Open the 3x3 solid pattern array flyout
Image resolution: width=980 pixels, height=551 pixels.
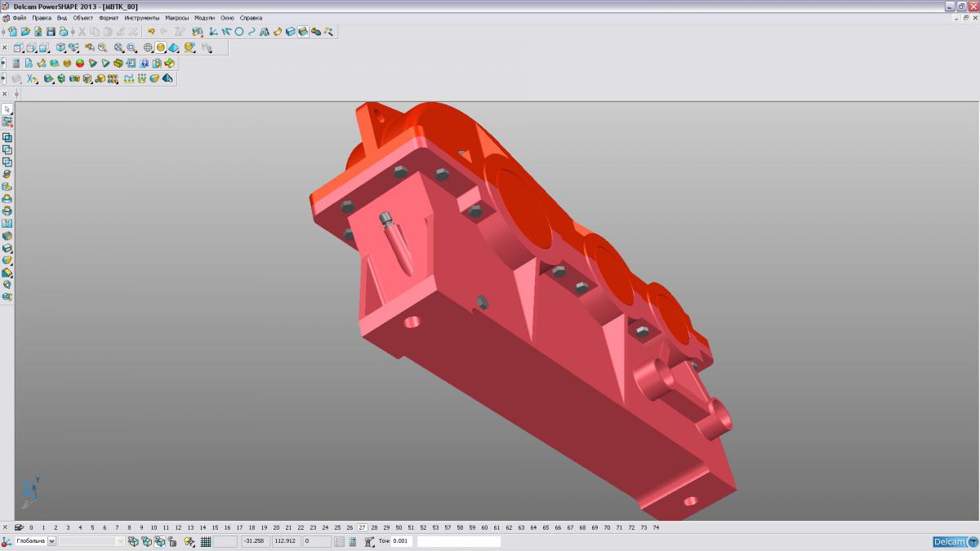(x=113, y=78)
